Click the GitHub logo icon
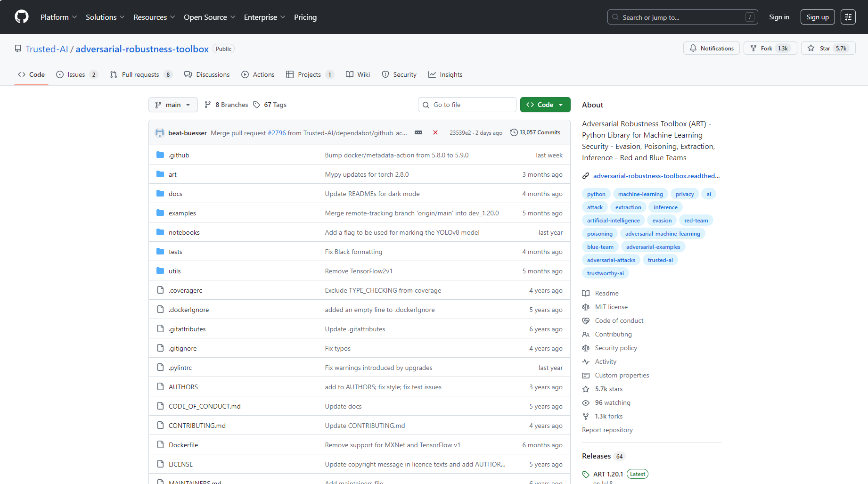This screenshot has width=868, height=484. [22, 17]
